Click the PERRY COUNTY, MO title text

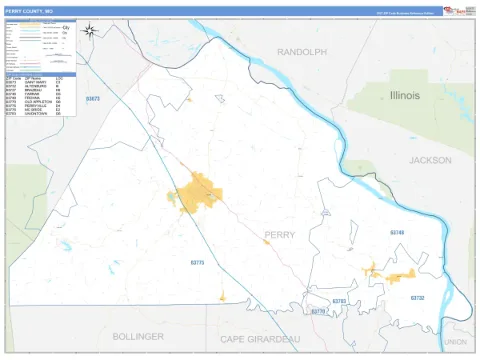[x=29, y=11]
